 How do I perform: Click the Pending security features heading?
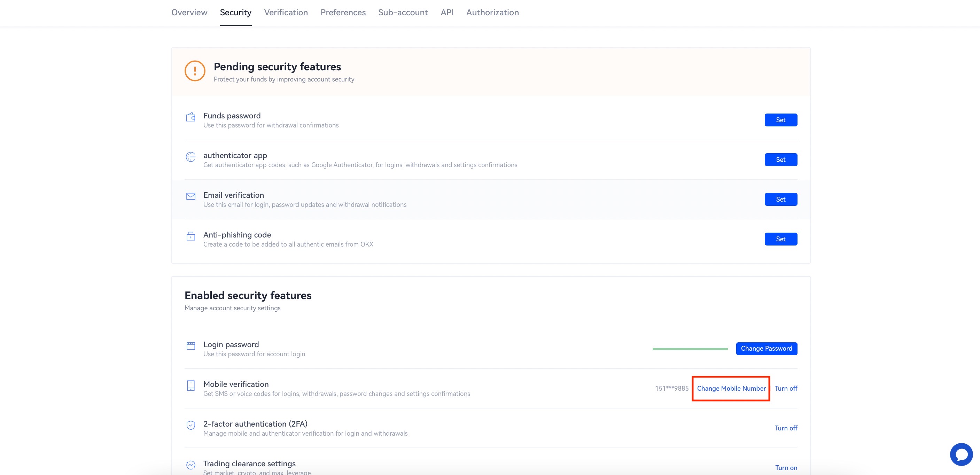coord(277,67)
